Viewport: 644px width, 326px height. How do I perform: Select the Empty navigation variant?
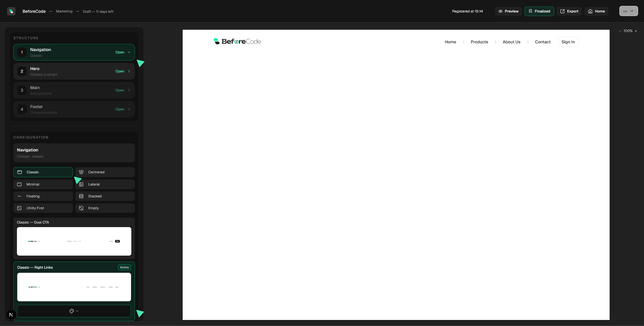coord(105,208)
